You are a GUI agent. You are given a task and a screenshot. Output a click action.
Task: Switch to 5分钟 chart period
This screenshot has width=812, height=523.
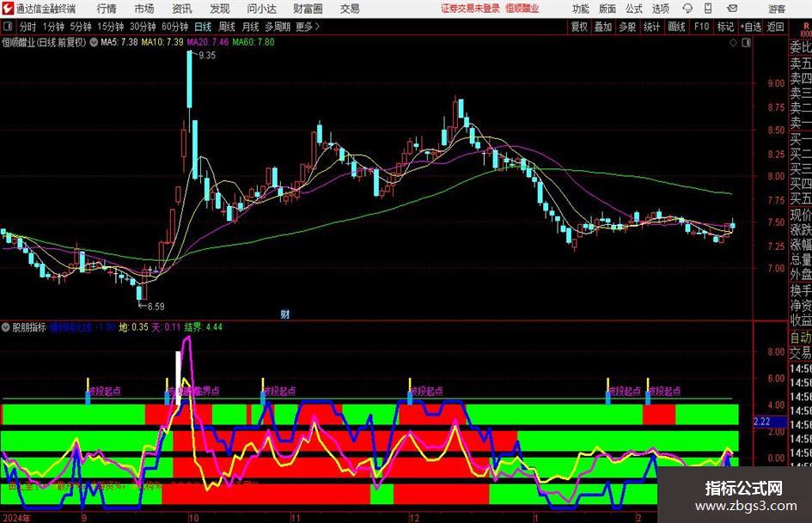(x=81, y=27)
